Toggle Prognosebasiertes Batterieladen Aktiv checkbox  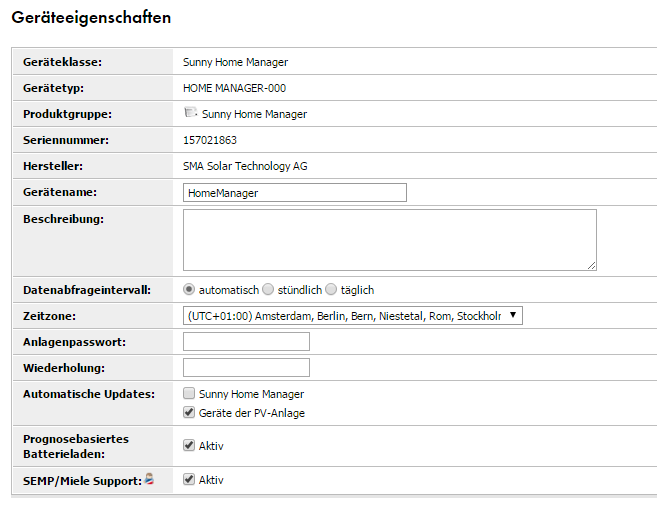(189, 445)
